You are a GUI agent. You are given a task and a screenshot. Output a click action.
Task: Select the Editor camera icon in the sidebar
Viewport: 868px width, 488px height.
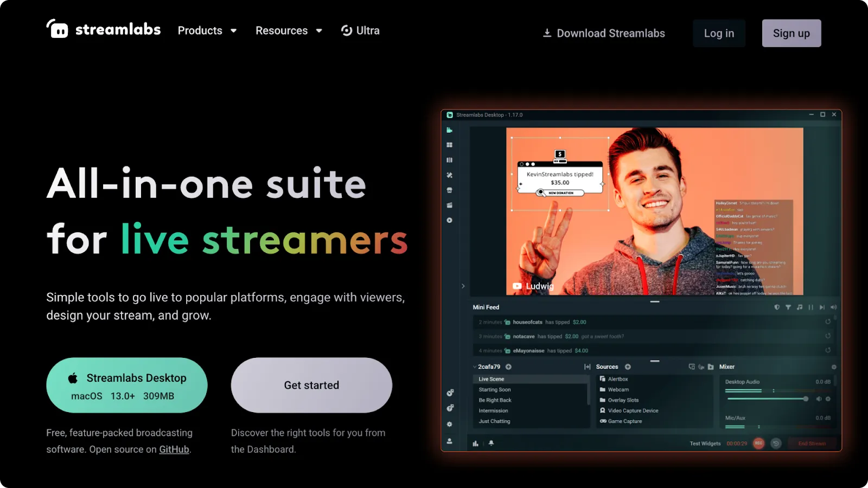pos(449,130)
